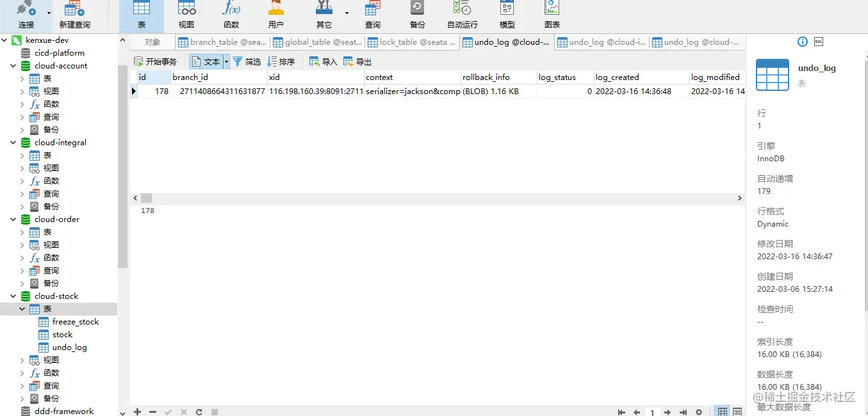Image resolution: width=868 pixels, height=416 pixels.
Task: Show the DDL panel icon
Action: click(x=819, y=42)
